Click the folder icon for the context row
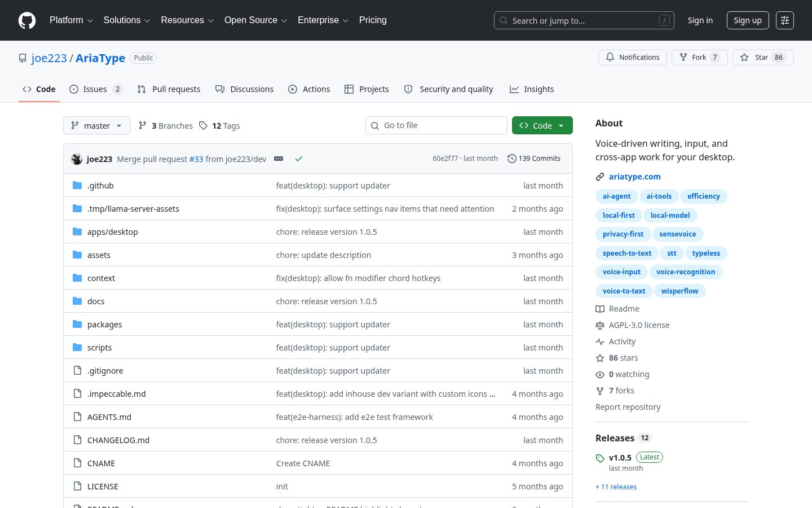 (77, 278)
